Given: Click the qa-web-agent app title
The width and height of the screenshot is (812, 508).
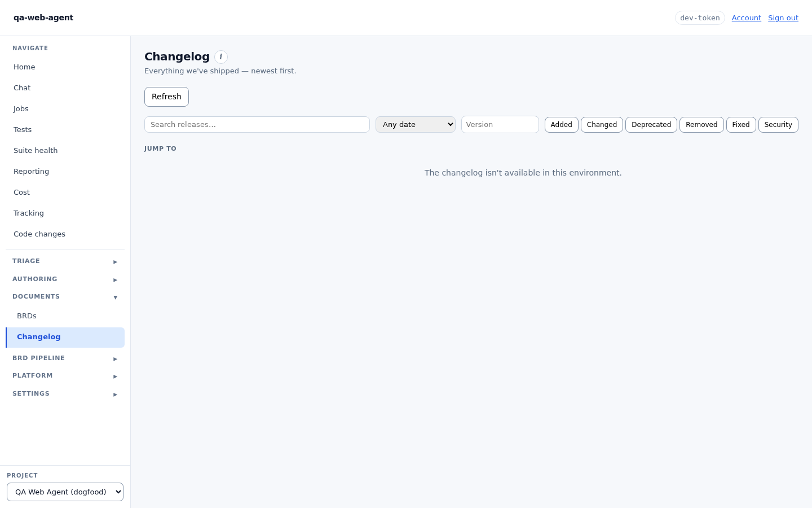Looking at the screenshot, I should (43, 17).
